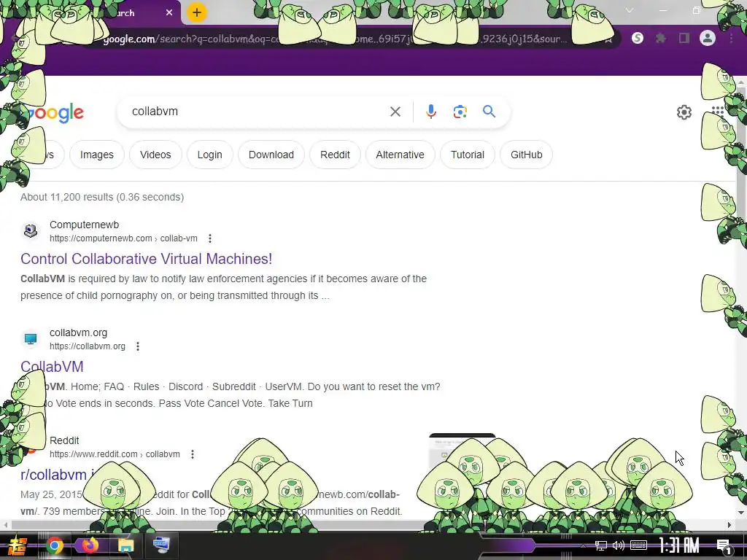Image resolution: width=747 pixels, height=560 pixels.
Task: Open network status in system tray
Action: pos(601,545)
